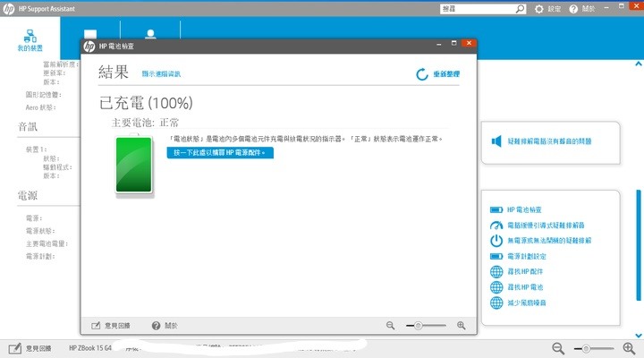
Task: Click the 主要電池: 正常 status line
Action: [x=145, y=123]
